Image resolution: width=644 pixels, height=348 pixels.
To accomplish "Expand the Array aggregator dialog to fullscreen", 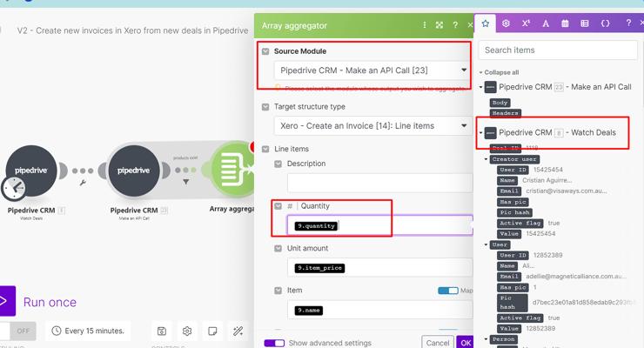I will click(x=439, y=25).
